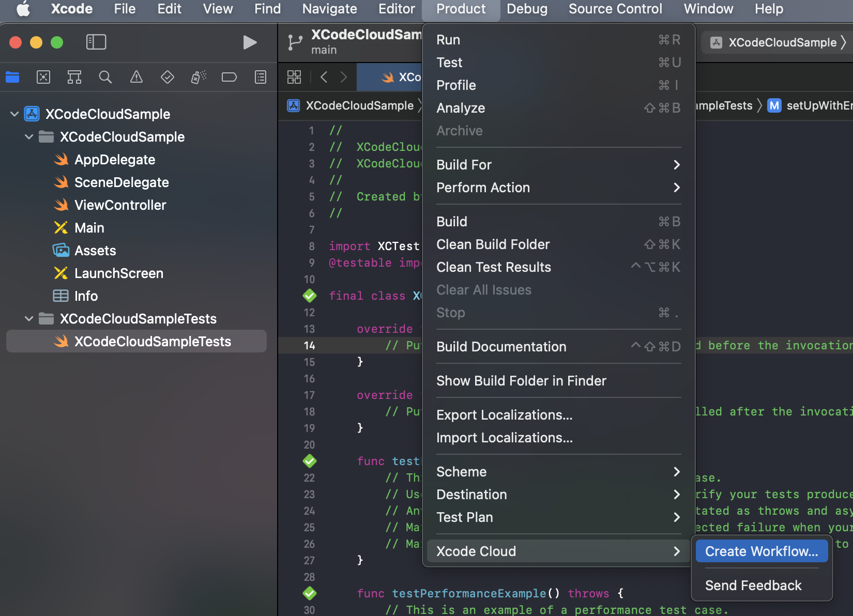The width and height of the screenshot is (853, 616).
Task: Select the Project navigator folder icon
Action: click(12, 78)
